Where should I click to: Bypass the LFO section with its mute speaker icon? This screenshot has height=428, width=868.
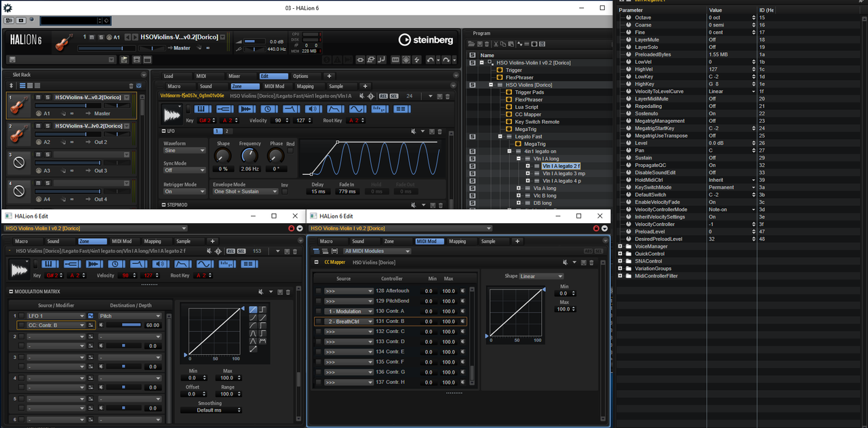[x=414, y=132]
